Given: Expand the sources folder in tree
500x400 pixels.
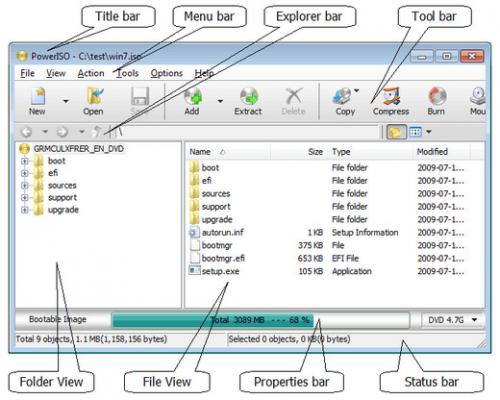Looking at the screenshot, I should pyautogui.click(x=24, y=185).
